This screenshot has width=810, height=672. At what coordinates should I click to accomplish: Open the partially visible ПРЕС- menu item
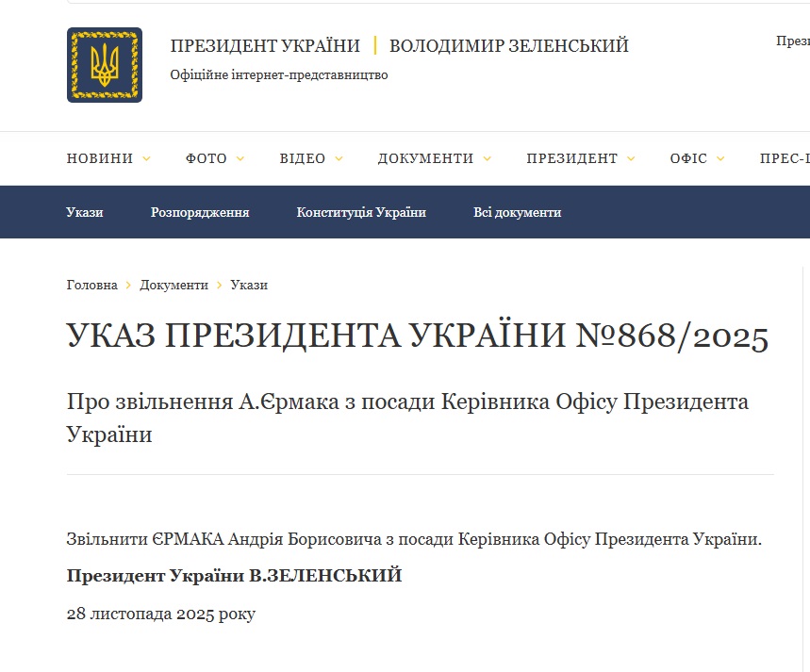pos(785,158)
